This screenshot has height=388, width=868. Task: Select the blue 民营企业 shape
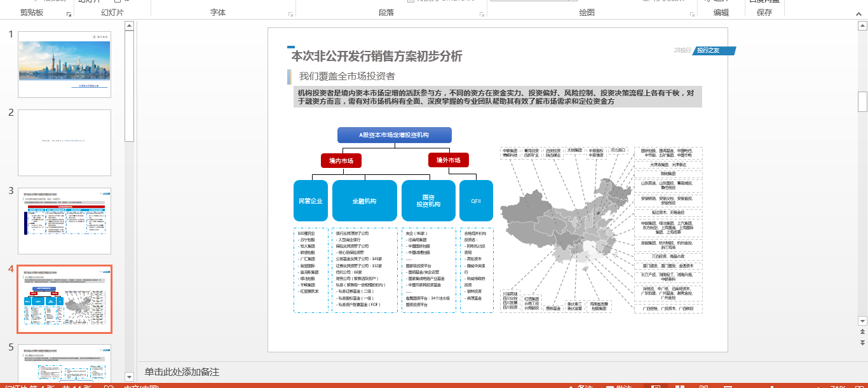point(311,201)
